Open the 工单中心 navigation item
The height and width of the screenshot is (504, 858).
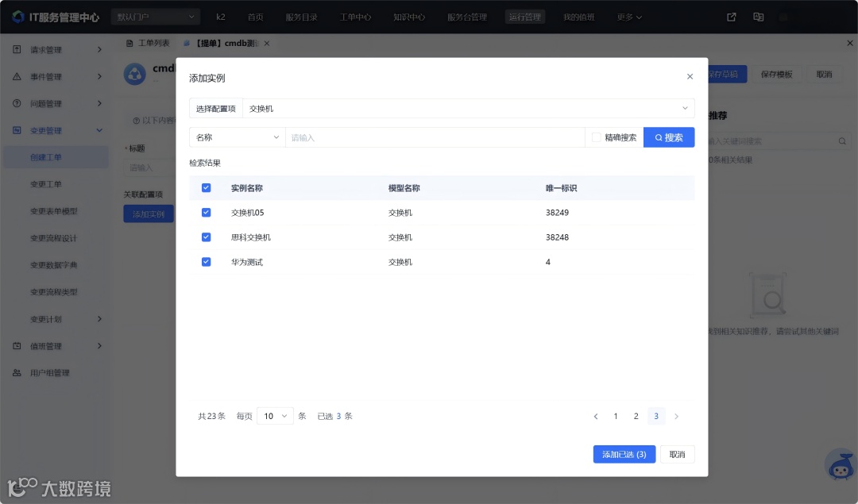(356, 17)
